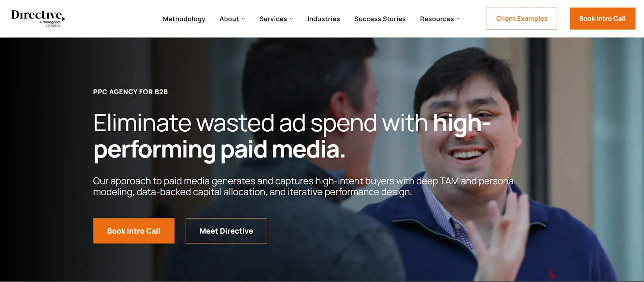Screen dimensions: 644x282
Task: Expand the chevron beside Services
Action: pyautogui.click(x=291, y=19)
